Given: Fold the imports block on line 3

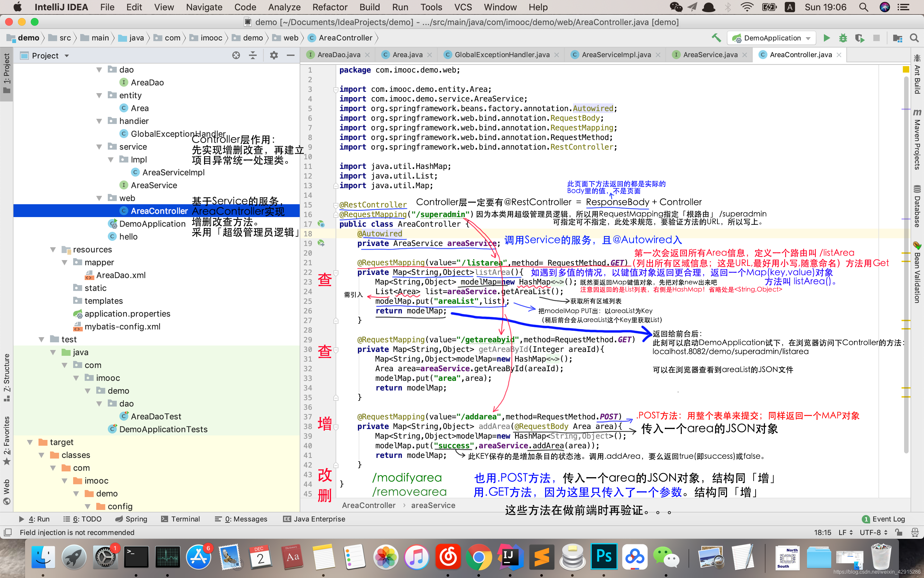Looking at the screenshot, I should 336,90.
